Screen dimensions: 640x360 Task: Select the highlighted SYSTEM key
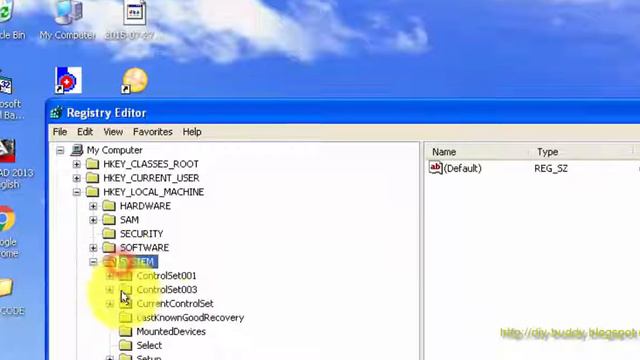click(138, 262)
